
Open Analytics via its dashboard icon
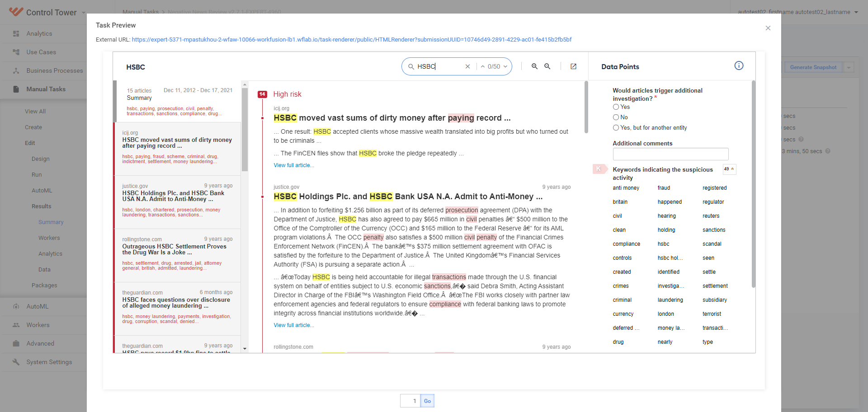point(16,33)
